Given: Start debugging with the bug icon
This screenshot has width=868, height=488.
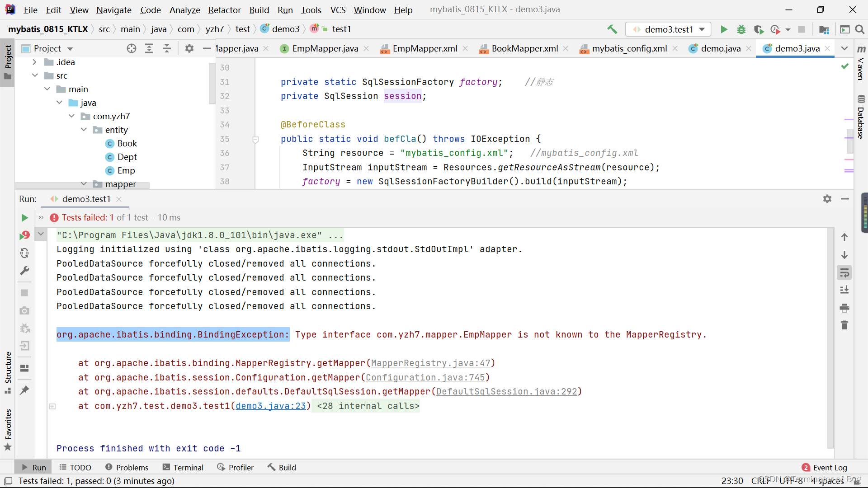Looking at the screenshot, I should [741, 29].
